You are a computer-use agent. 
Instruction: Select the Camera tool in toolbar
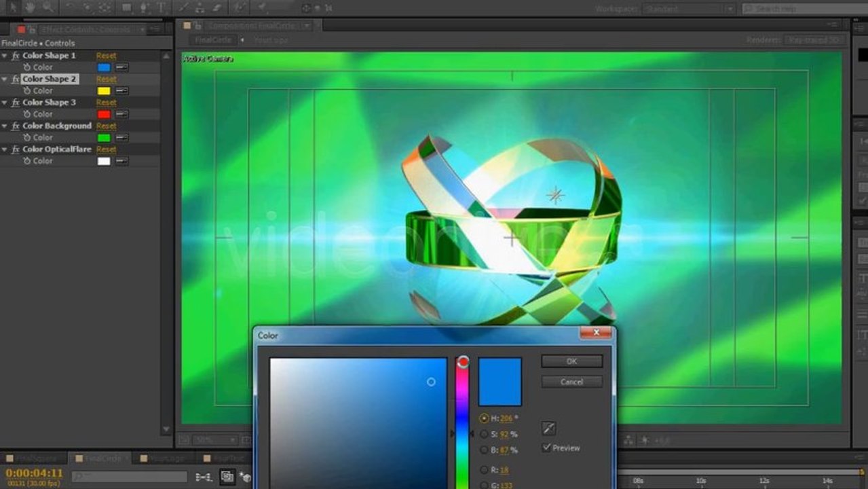click(88, 8)
